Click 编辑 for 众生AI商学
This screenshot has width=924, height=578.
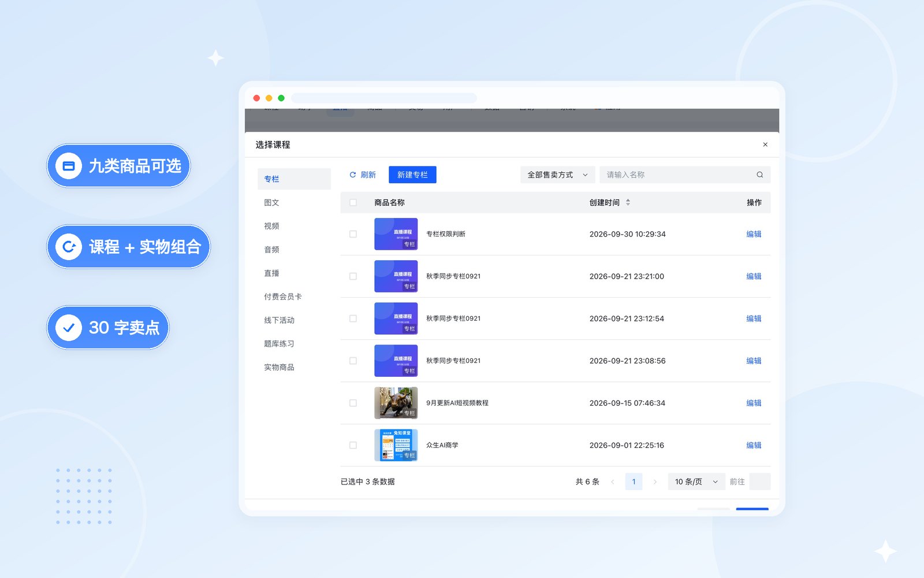(x=754, y=445)
